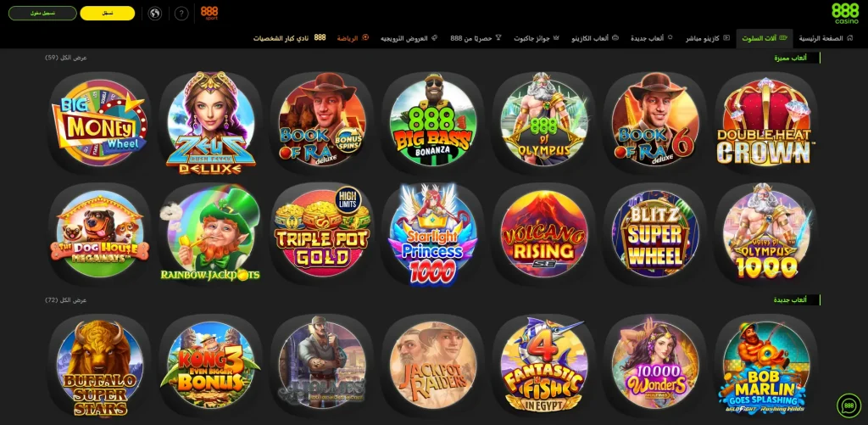Show all 59 featured games link

[x=66, y=58]
